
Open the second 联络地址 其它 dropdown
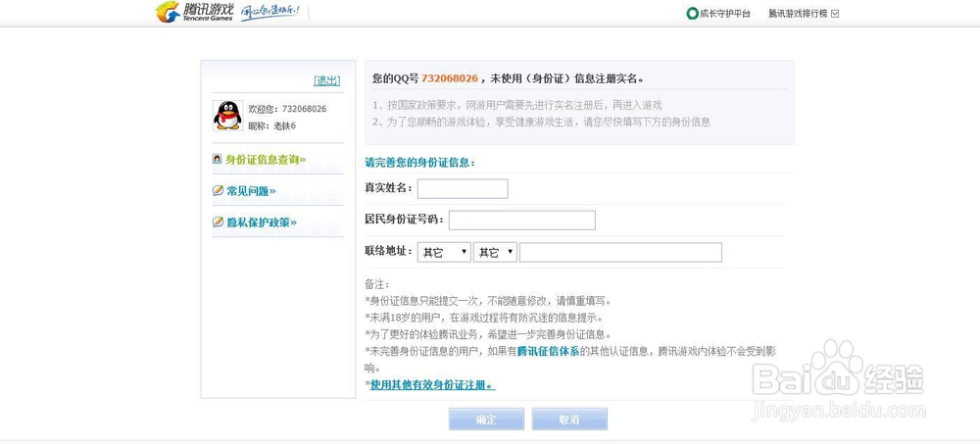click(495, 252)
